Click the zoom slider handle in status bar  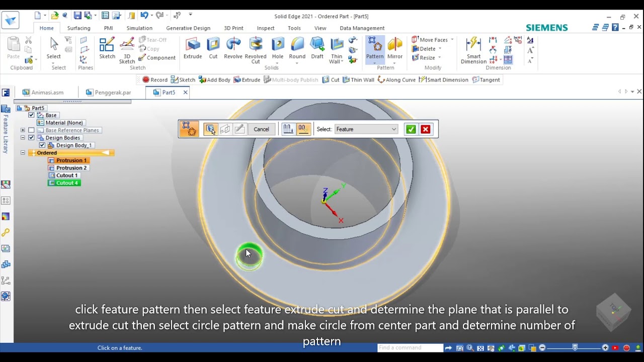click(575, 348)
